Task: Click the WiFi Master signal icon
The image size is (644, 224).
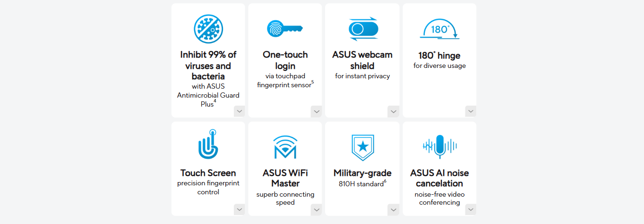Action: tap(285, 147)
